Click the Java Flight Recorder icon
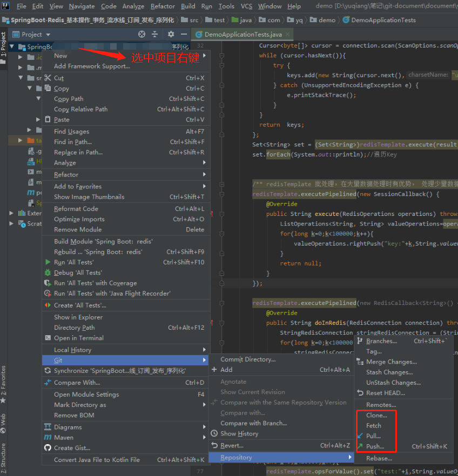The height and width of the screenshot is (476, 458). (48, 293)
